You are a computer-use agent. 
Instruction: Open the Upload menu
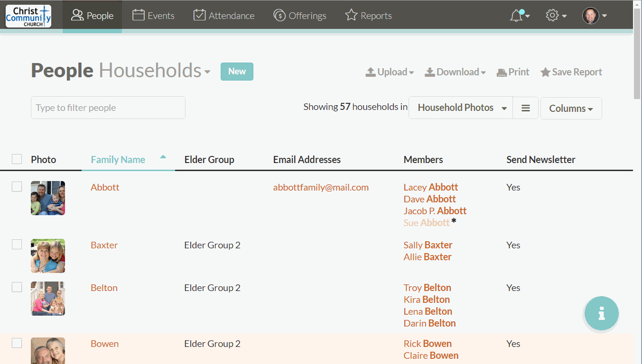[x=389, y=72]
